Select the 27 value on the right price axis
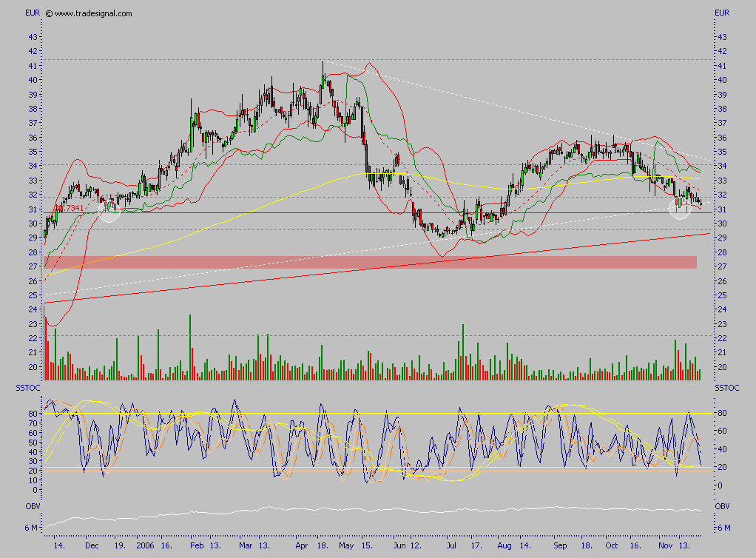 click(722, 266)
